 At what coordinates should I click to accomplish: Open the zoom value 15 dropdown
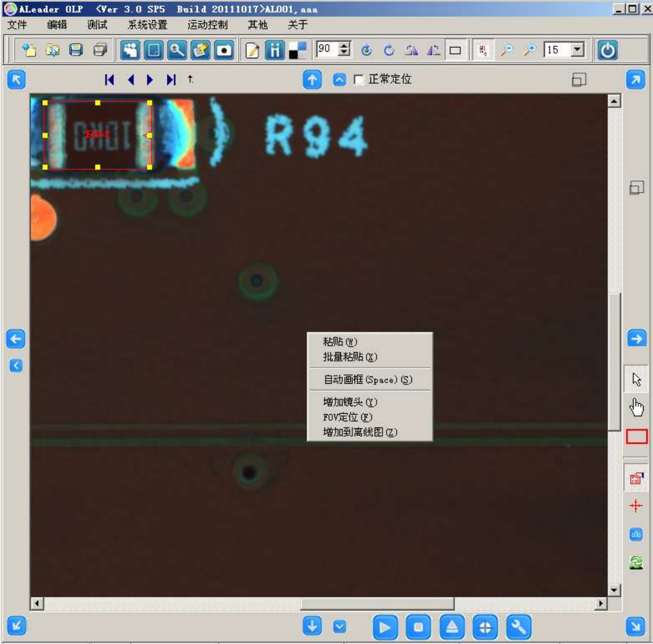pyautogui.click(x=577, y=50)
